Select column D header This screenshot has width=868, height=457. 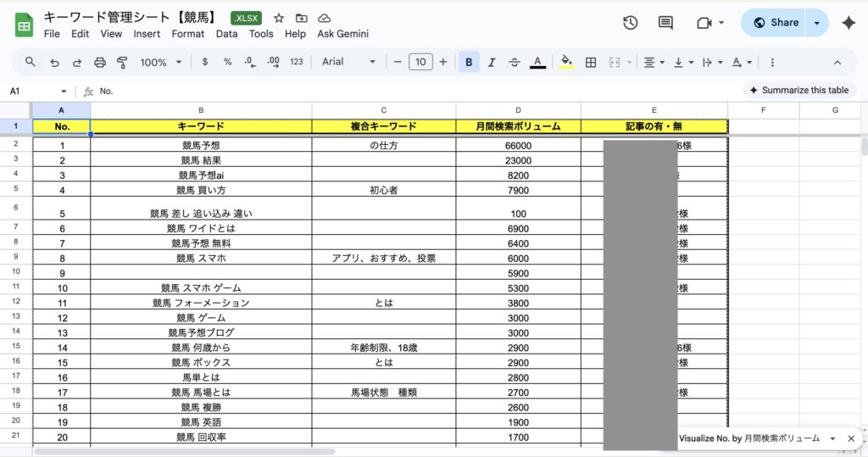518,110
